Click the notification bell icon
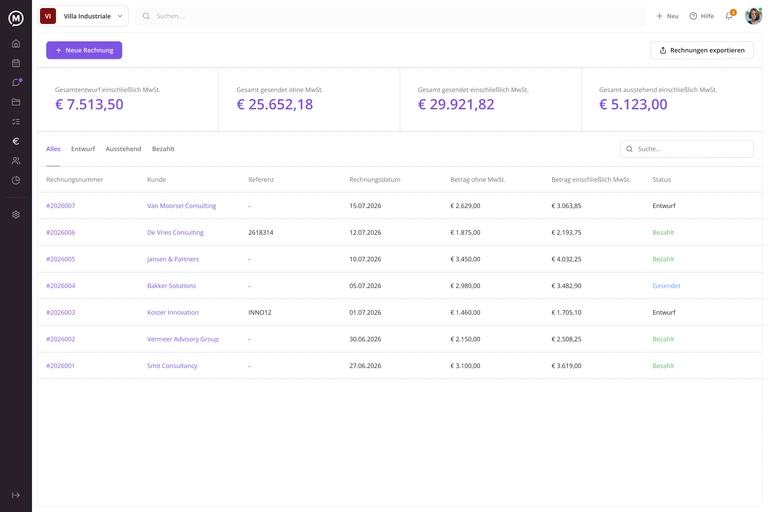This screenshot has height=512, width=768. pyautogui.click(x=729, y=16)
